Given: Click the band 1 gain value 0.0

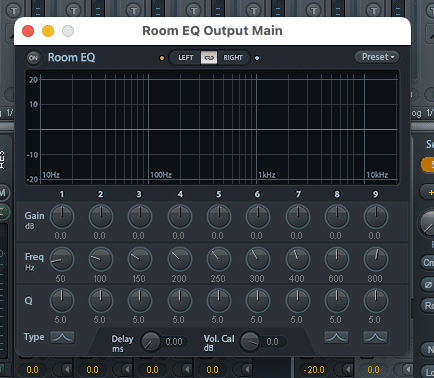Looking at the screenshot, I should click(x=60, y=236).
